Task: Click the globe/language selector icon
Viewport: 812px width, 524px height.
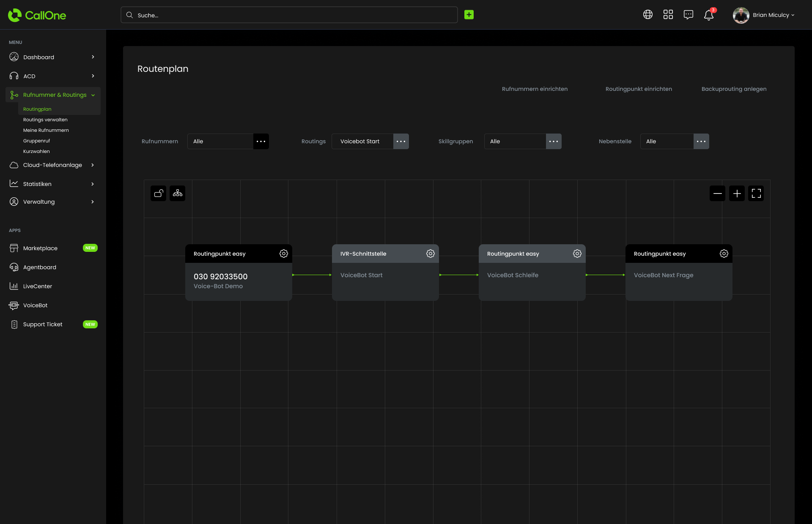Action: click(648, 15)
